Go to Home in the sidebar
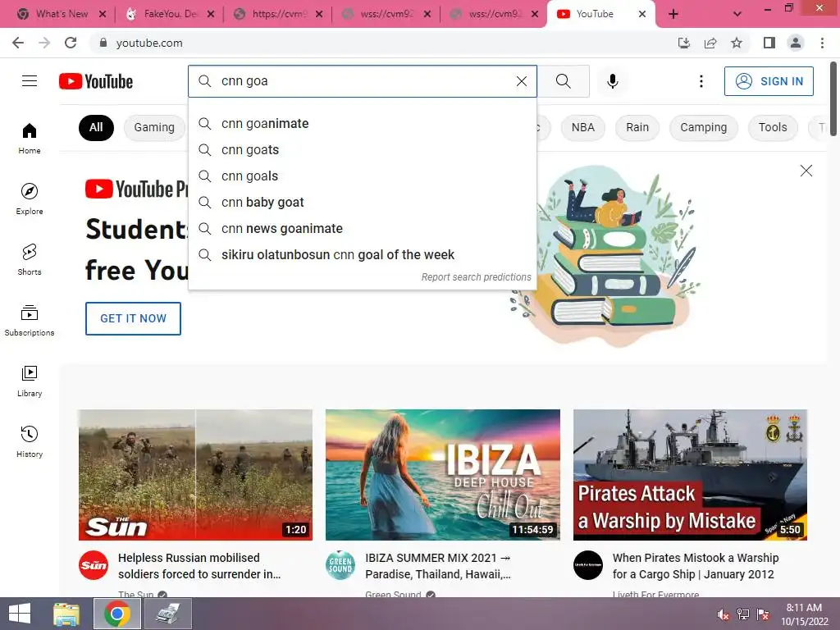Screen dimensions: 840x630 [x=30, y=138]
